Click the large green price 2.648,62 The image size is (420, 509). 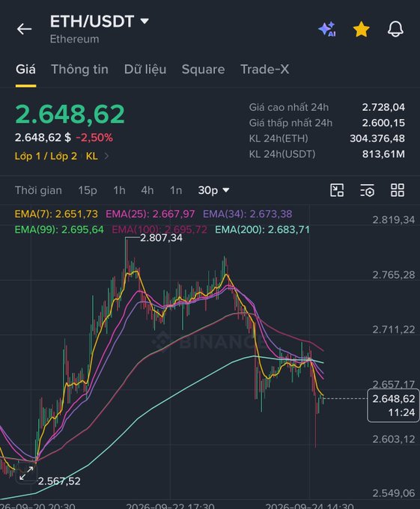point(70,115)
